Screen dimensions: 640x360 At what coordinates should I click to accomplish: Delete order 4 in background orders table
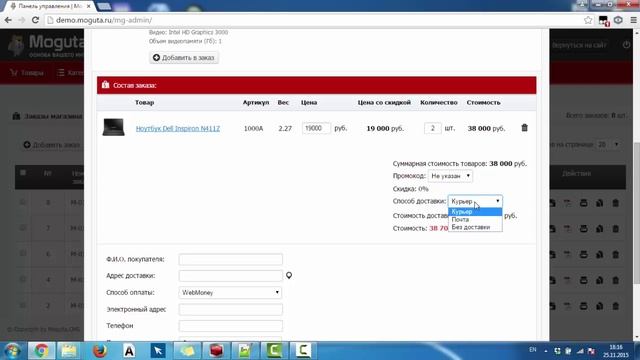click(x=616, y=280)
